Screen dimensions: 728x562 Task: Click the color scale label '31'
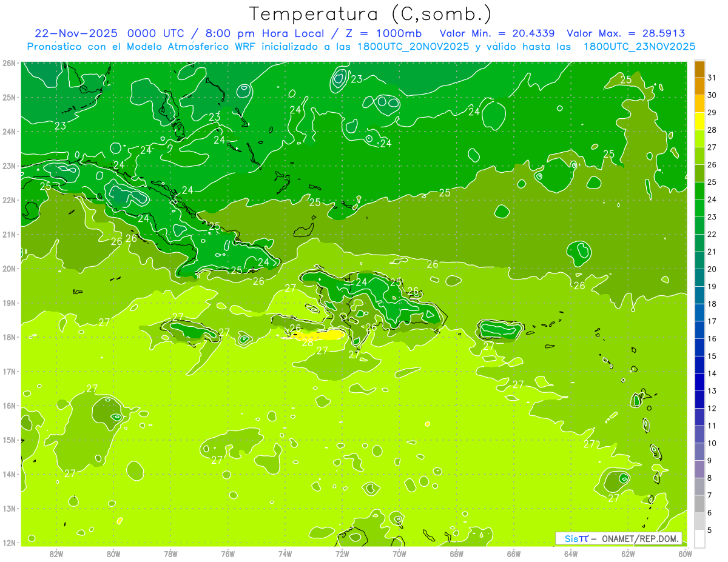point(712,78)
